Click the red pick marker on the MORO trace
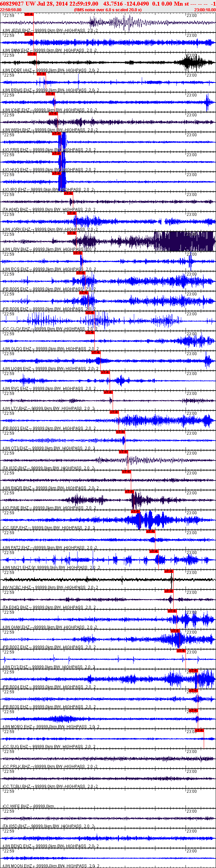216x868 pixels. coord(193,710)
